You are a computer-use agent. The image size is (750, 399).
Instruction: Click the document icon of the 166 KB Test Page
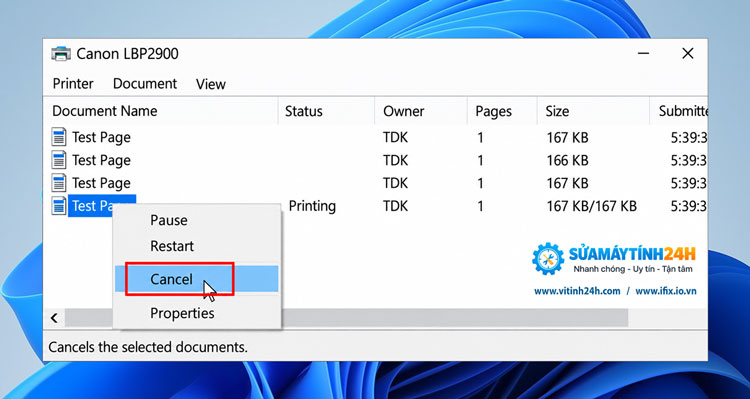pos(59,160)
